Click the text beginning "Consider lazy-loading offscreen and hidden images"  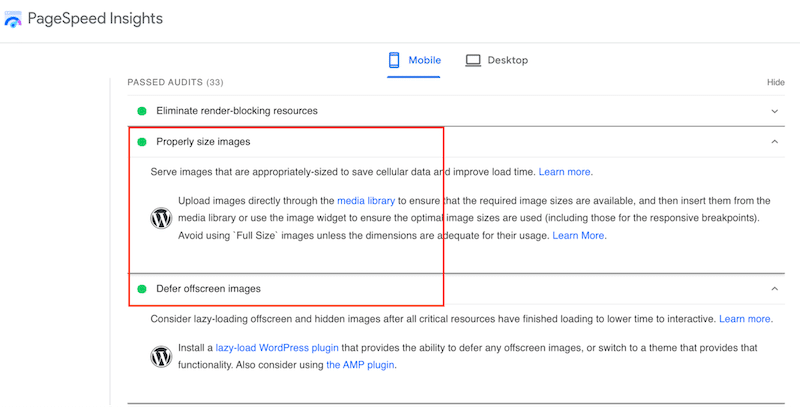tap(434, 319)
